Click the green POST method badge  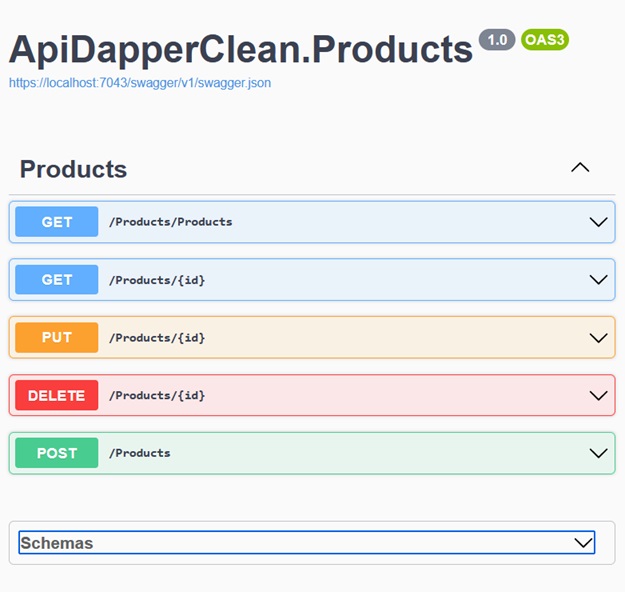click(57, 453)
